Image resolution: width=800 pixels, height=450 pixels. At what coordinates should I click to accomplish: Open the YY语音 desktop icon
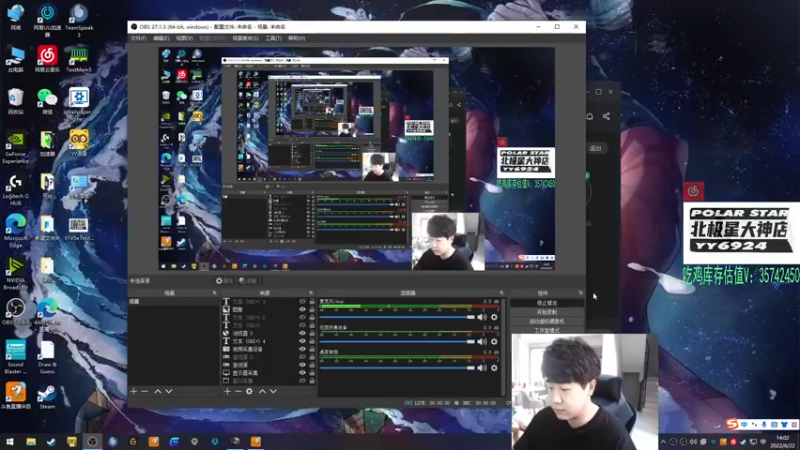pyautogui.click(x=79, y=143)
